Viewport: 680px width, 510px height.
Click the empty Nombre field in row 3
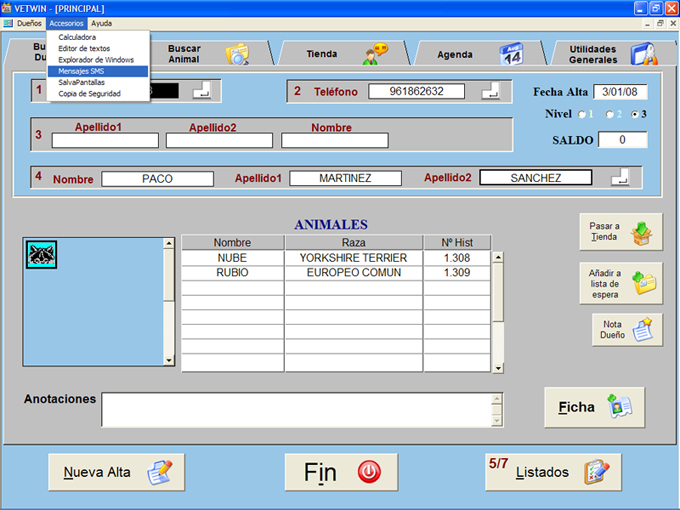pyautogui.click(x=335, y=141)
